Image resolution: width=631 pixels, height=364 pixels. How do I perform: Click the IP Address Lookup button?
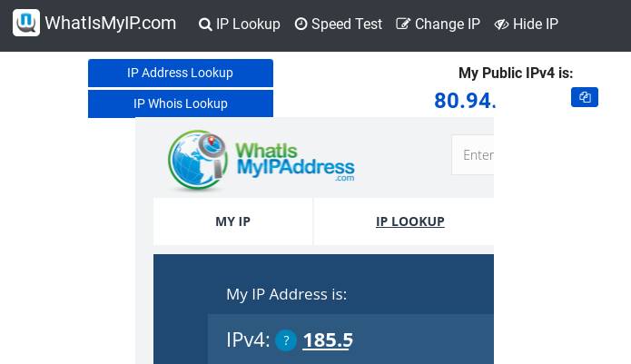pyautogui.click(x=181, y=73)
